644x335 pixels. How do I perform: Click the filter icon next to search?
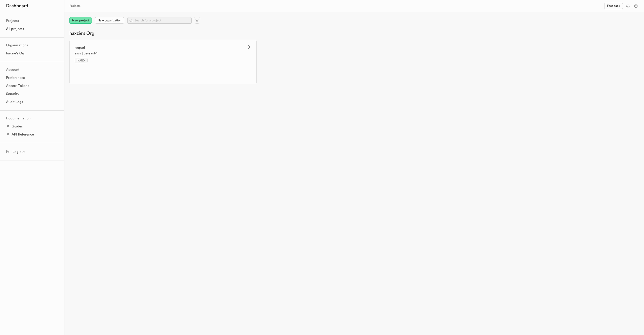click(x=197, y=20)
